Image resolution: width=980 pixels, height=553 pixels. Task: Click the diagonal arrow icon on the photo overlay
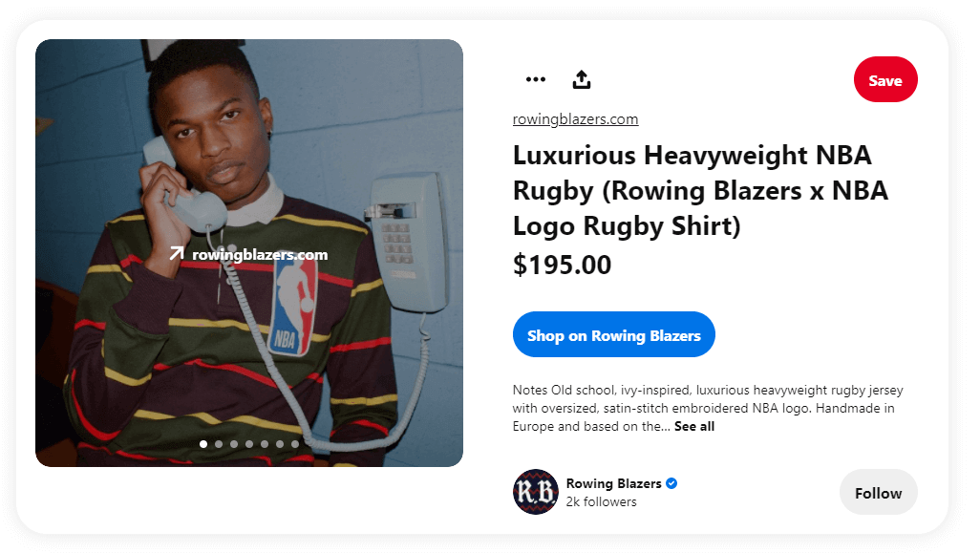pos(177,254)
